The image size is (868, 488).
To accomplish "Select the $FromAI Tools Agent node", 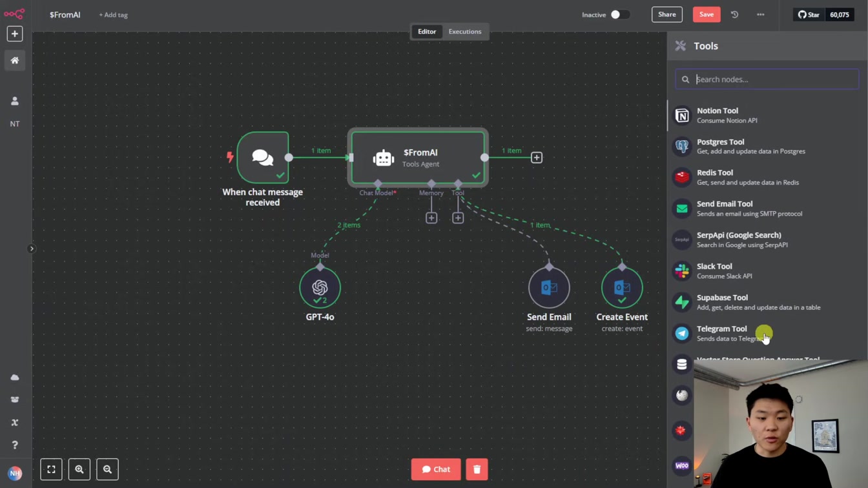I will click(x=418, y=158).
